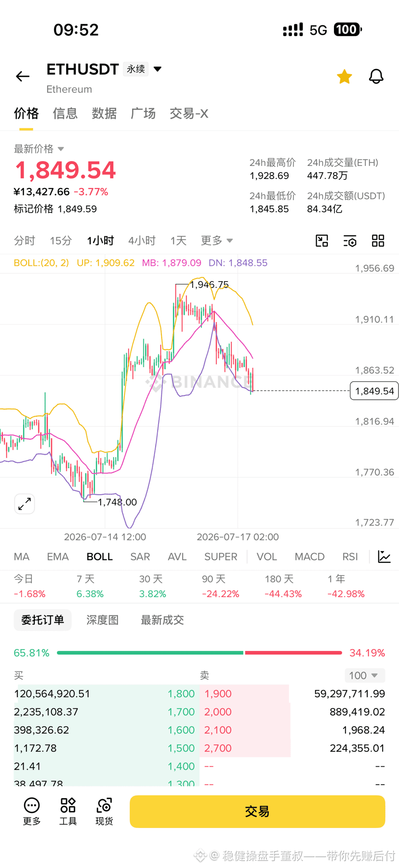Tap the 1,748.00 low price label
Image resolution: width=399 pixels, height=868 pixels.
(x=117, y=502)
